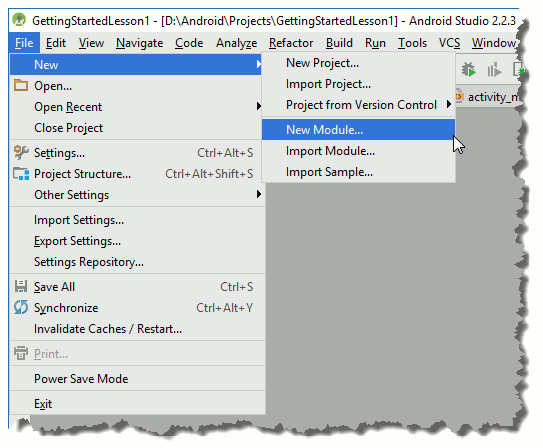The height and width of the screenshot is (448, 543).
Task: Open the Tools menu
Action: 412,43
